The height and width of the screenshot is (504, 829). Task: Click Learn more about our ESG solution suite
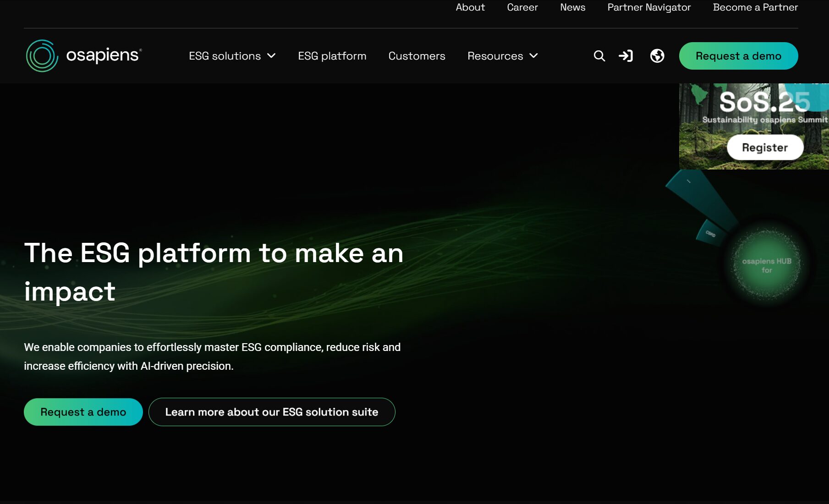[x=272, y=412]
